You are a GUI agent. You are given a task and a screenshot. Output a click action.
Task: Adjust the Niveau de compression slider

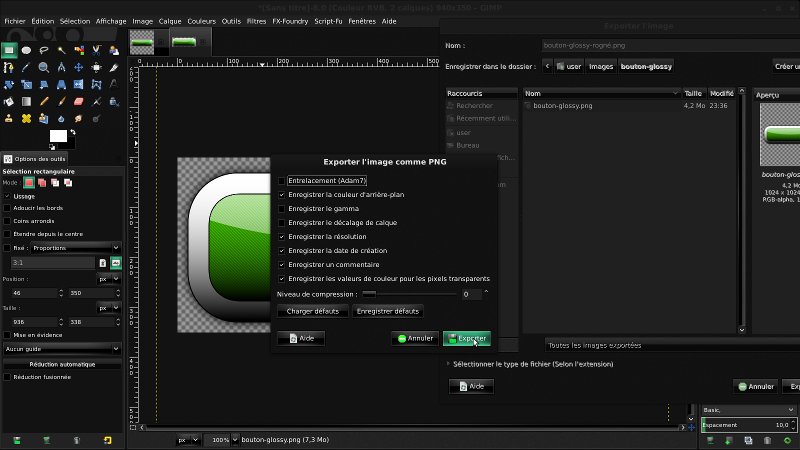(x=409, y=294)
